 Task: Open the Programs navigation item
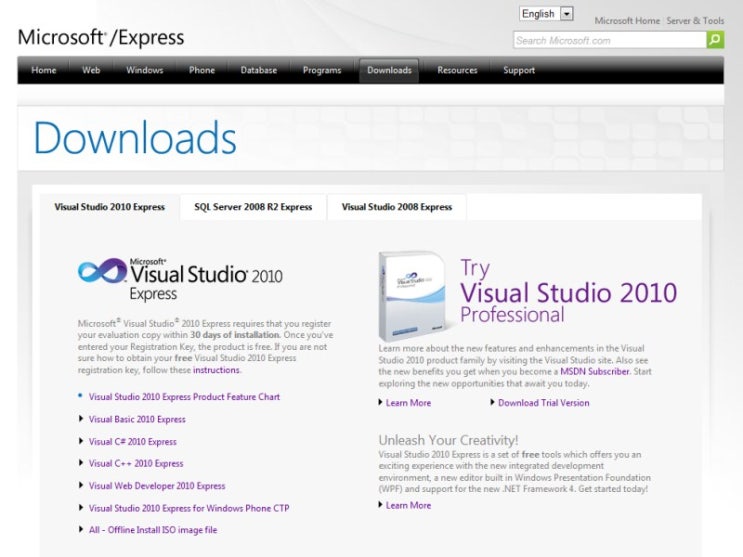point(322,70)
